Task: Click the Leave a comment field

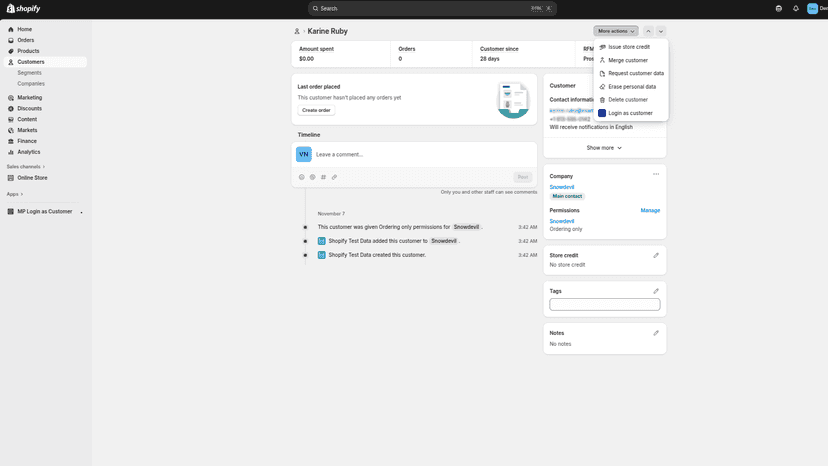Action: 424,155
